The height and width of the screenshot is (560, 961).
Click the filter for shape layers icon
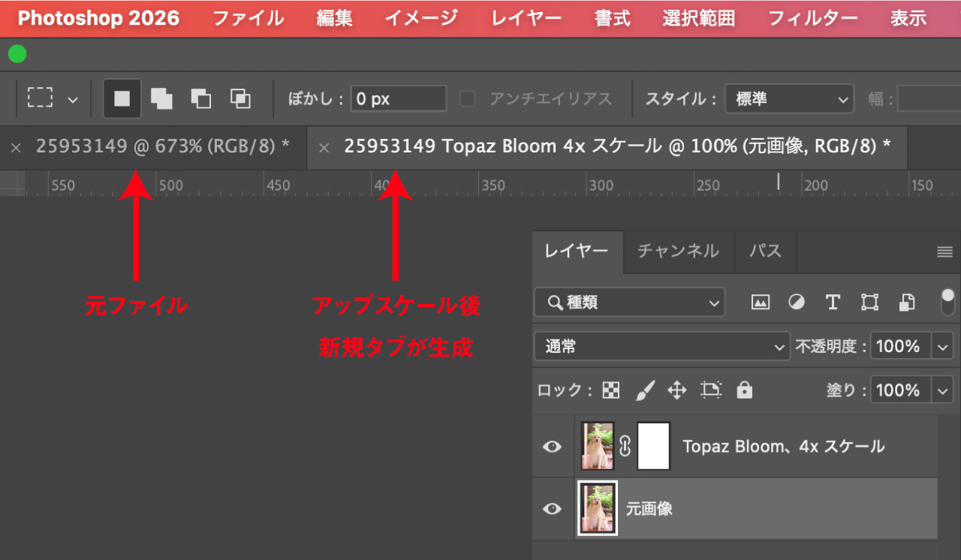point(868,302)
